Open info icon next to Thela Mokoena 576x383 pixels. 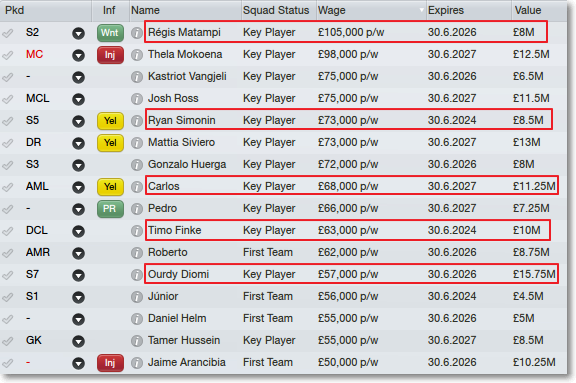[x=137, y=55]
